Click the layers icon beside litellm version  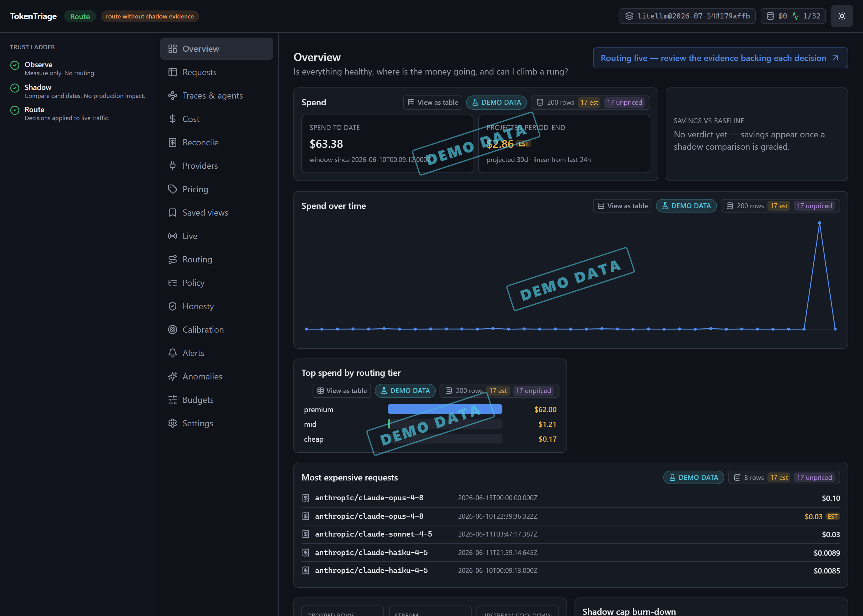coord(629,16)
